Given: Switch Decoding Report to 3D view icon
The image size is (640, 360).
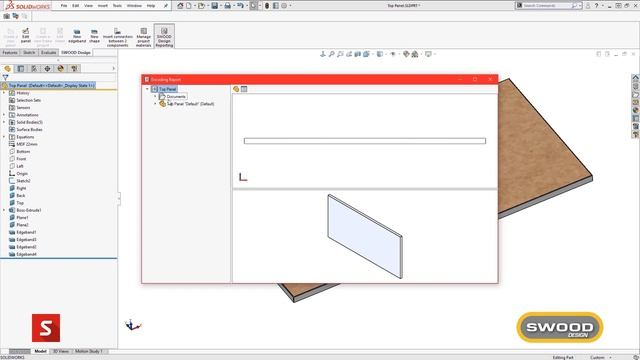Looking at the screenshot, I should click(x=236, y=89).
